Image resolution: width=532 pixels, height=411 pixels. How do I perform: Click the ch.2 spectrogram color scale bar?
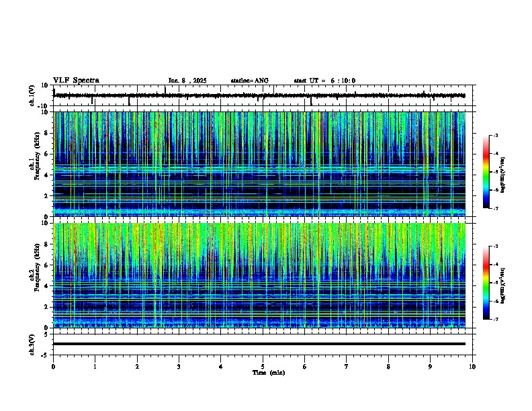486,283
